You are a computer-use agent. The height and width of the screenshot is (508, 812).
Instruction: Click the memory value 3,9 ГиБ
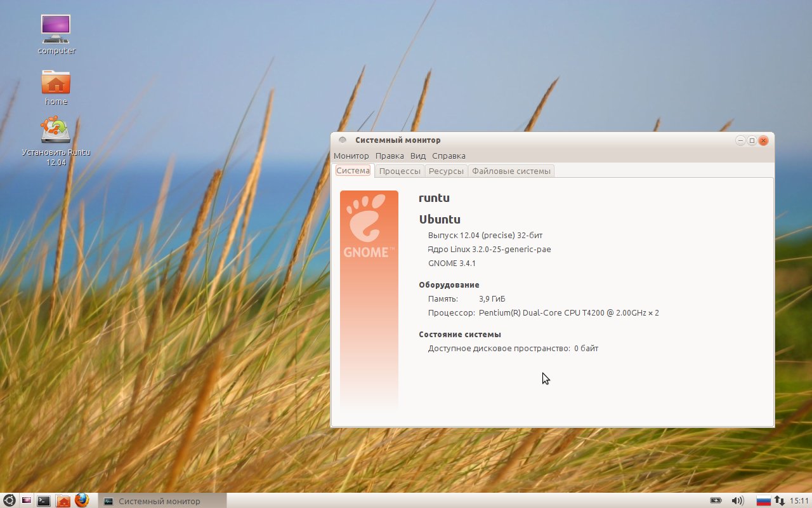tap(492, 299)
